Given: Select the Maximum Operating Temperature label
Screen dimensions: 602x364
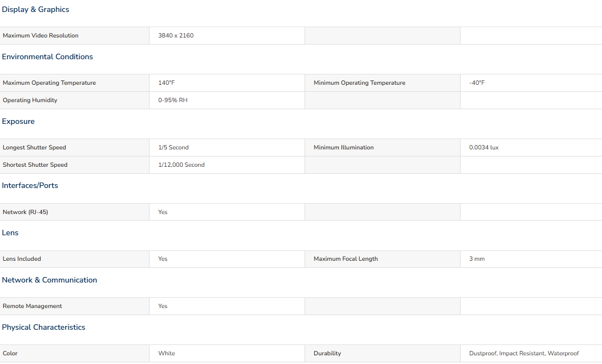Looking at the screenshot, I should tap(49, 83).
